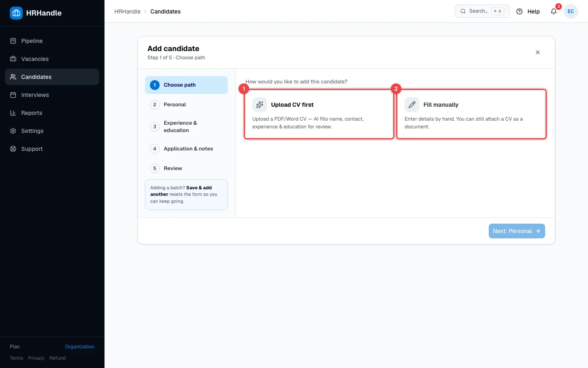Click the sparkle AI icon on Upload CV

[260, 105]
